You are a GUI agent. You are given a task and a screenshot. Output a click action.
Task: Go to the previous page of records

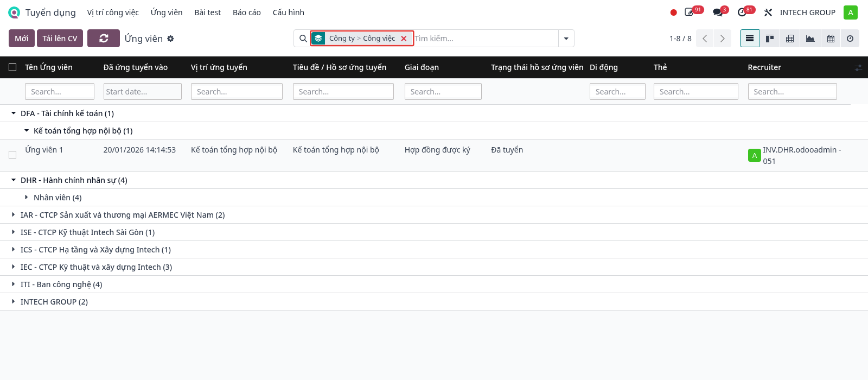[x=705, y=39]
